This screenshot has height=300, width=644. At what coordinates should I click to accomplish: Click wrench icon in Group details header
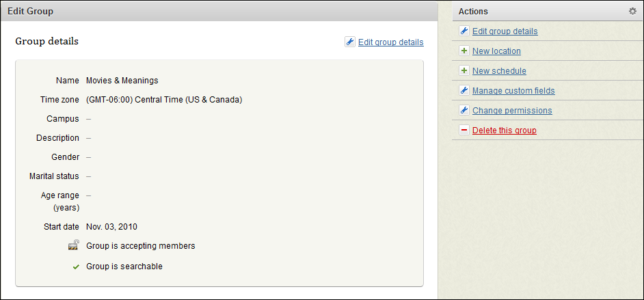point(349,42)
